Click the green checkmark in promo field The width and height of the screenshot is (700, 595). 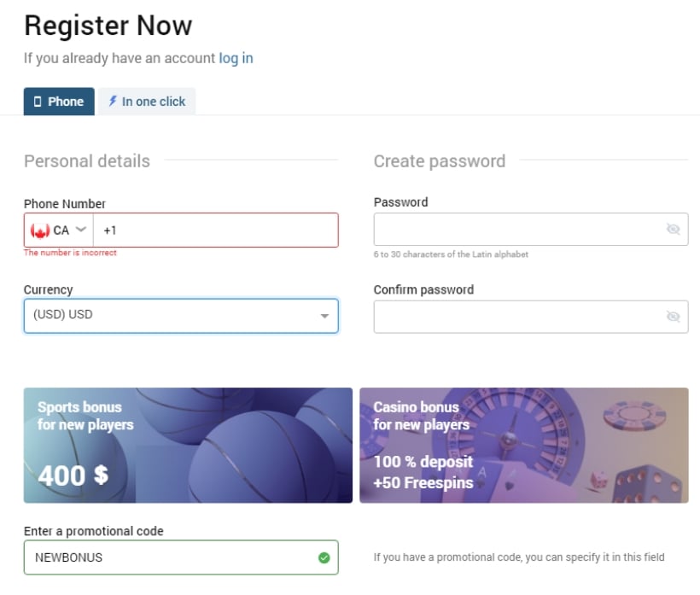pos(324,557)
